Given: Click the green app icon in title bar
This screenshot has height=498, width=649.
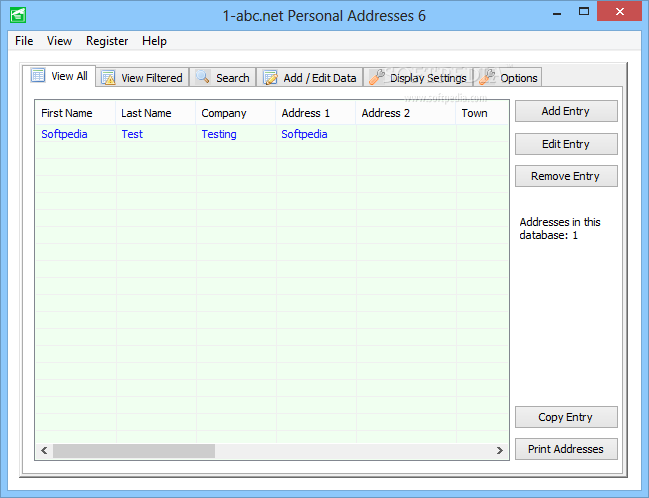Looking at the screenshot, I should coord(18,15).
